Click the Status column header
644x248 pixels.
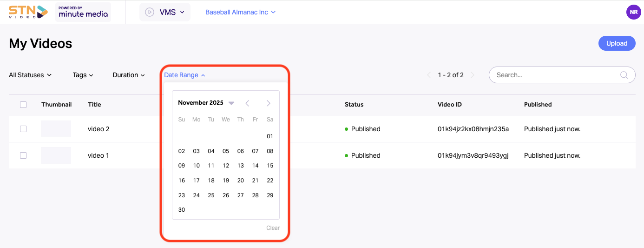coord(354,105)
